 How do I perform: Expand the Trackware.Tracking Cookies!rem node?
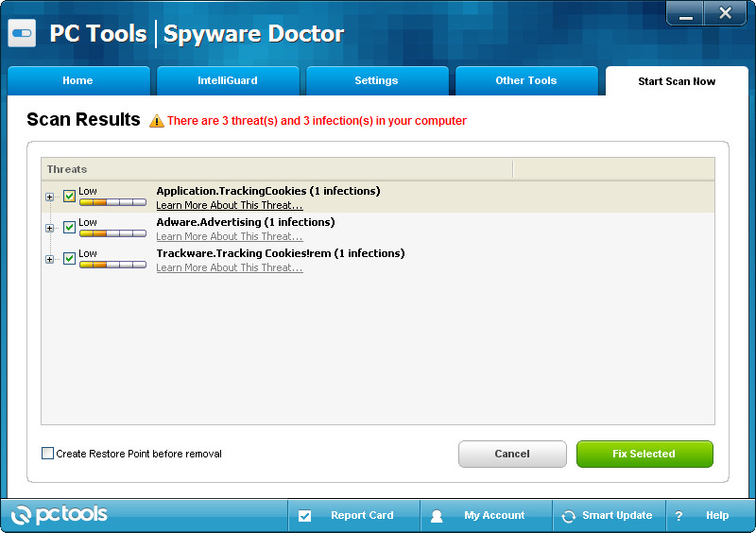(x=50, y=260)
